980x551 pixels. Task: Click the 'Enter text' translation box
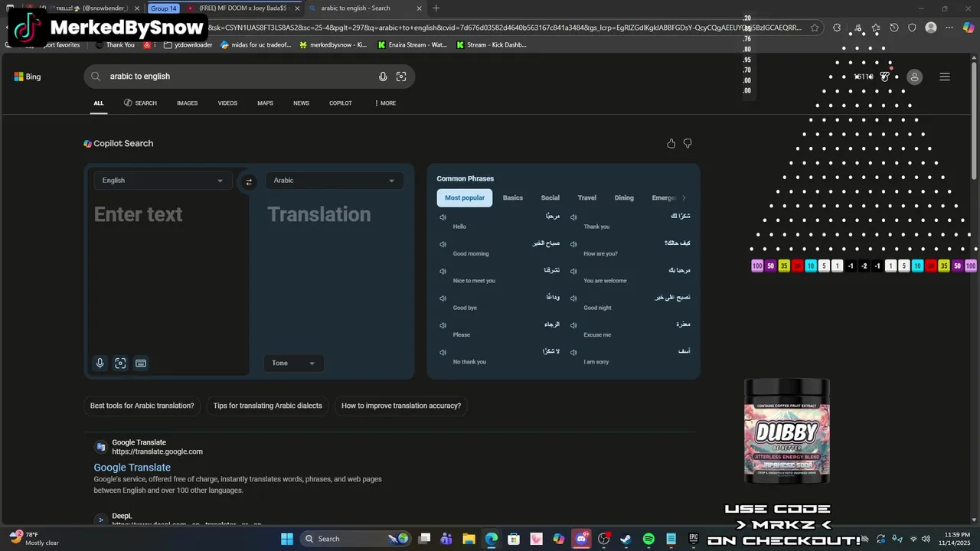[167, 275]
